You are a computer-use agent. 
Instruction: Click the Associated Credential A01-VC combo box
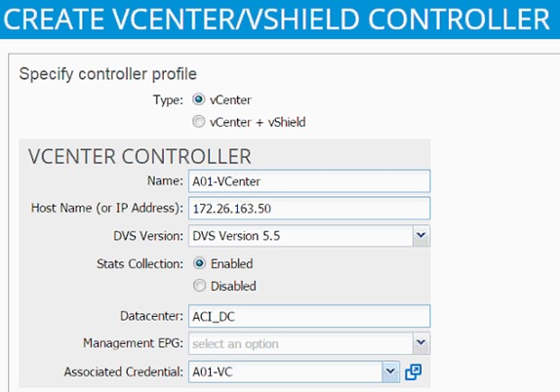click(294, 372)
